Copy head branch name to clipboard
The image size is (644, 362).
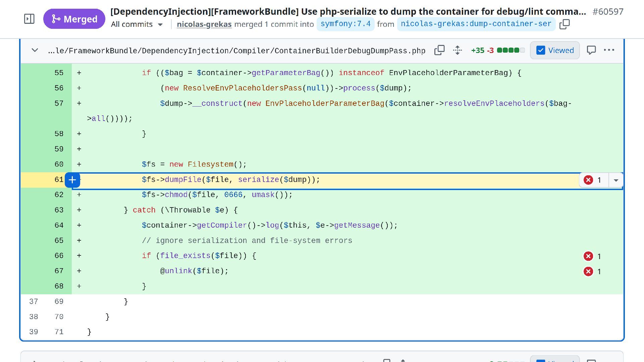pos(565,24)
